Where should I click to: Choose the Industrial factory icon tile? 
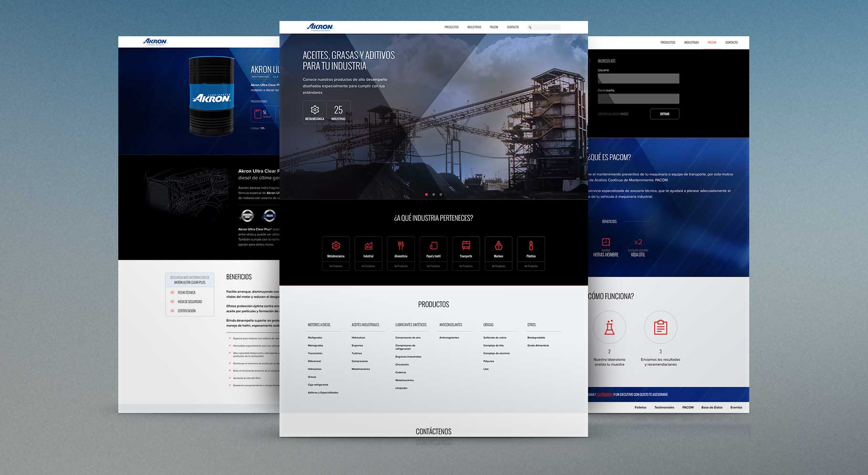click(x=368, y=246)
